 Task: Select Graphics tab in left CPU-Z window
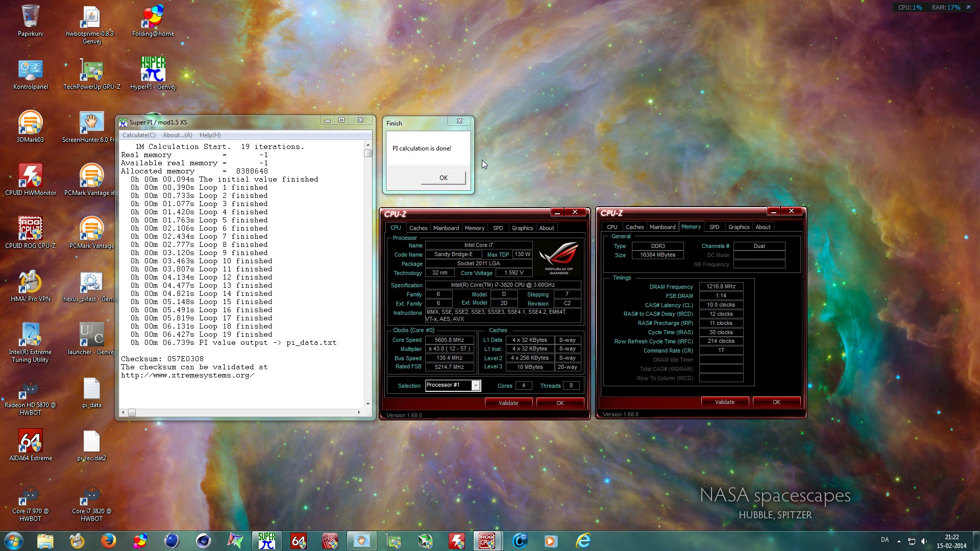click(x=522, y=228)
